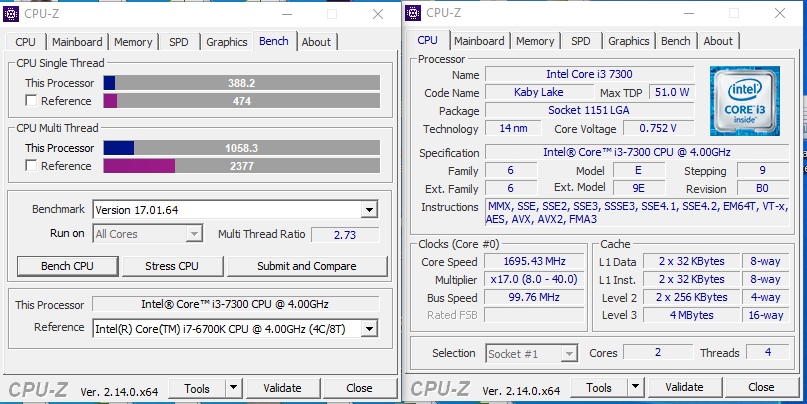This screenshot has height=404, width=807.
Task: Click the This Processor single thread score bar
Action: (241, 83)
